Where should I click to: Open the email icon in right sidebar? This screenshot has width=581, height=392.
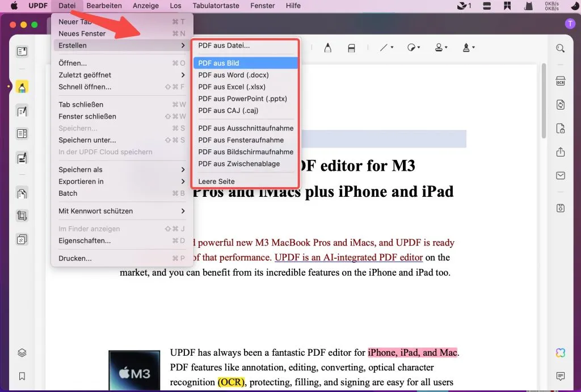pos(561,175)
